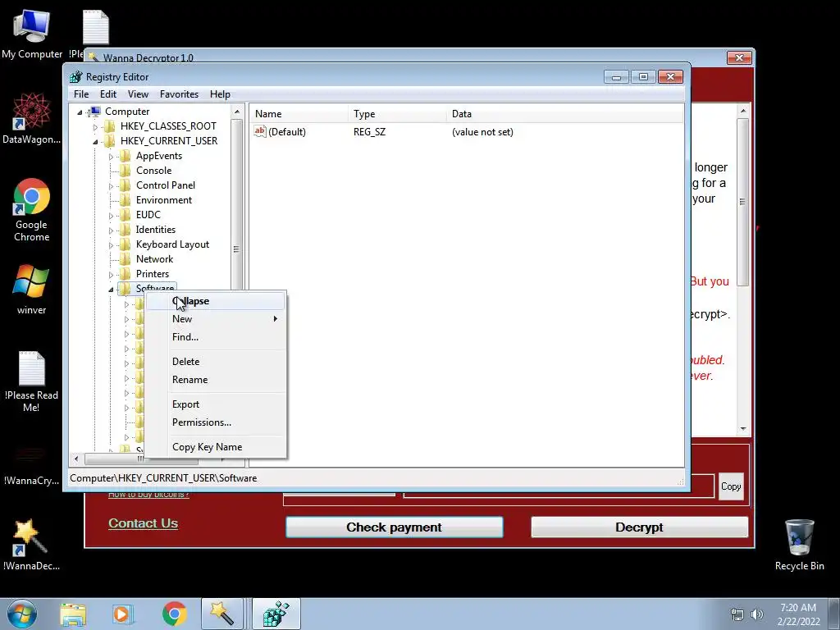Choose Permissions... in the context menu
The height and width of the screenshot is (630, 840).
pos(216,422)
